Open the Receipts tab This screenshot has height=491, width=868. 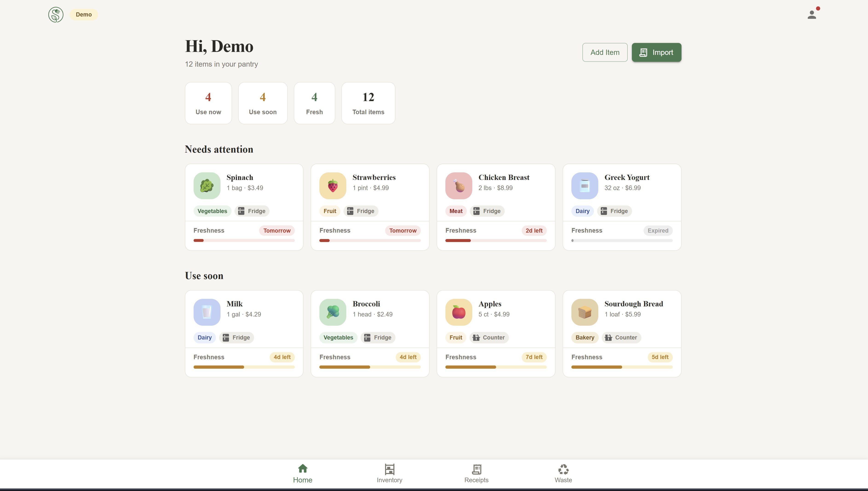[x=476, y=474]
